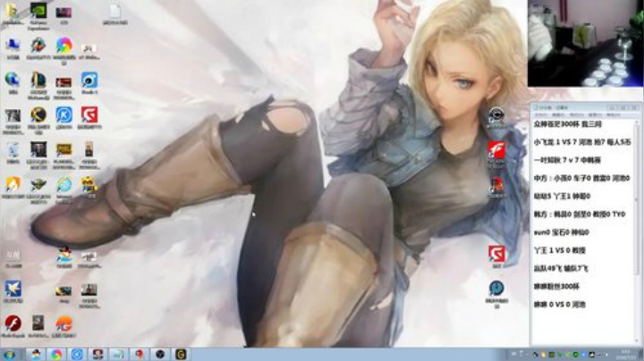Open the blue circle app pinned in the taskbar

click(77, 355)
